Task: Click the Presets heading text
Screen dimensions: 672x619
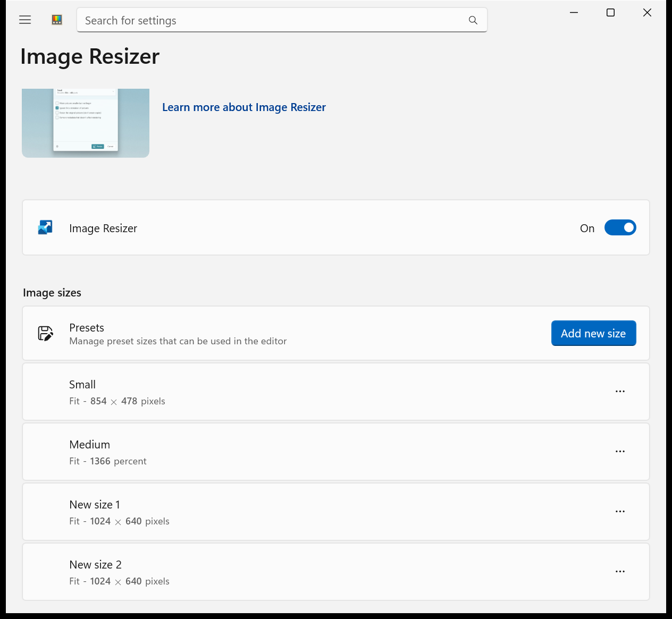Action: click(87, 328)
